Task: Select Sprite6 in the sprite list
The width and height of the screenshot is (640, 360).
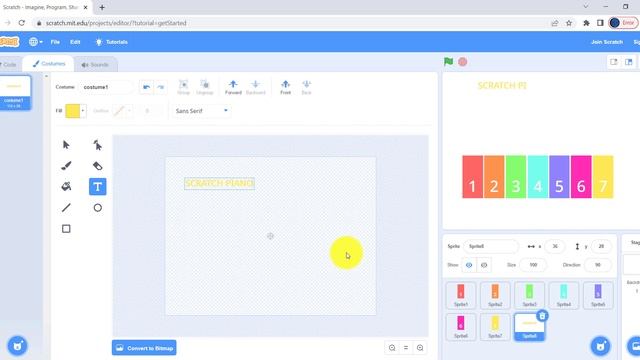Action: 461,327
